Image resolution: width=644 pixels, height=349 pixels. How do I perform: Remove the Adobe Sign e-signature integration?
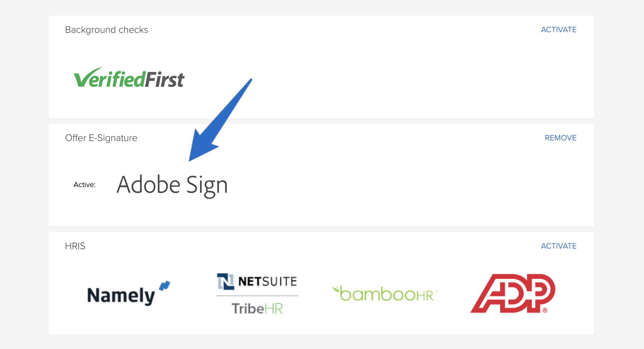(561, 138)
